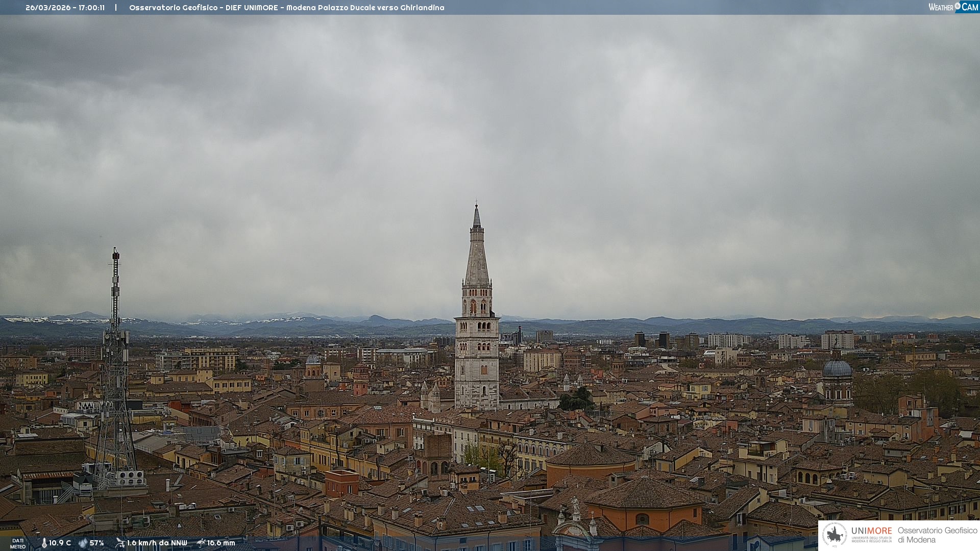The width and height of the screenshot is (980, 551).
Task: Click the humidity water droplets icon
Action: click(x=83, y=543)
